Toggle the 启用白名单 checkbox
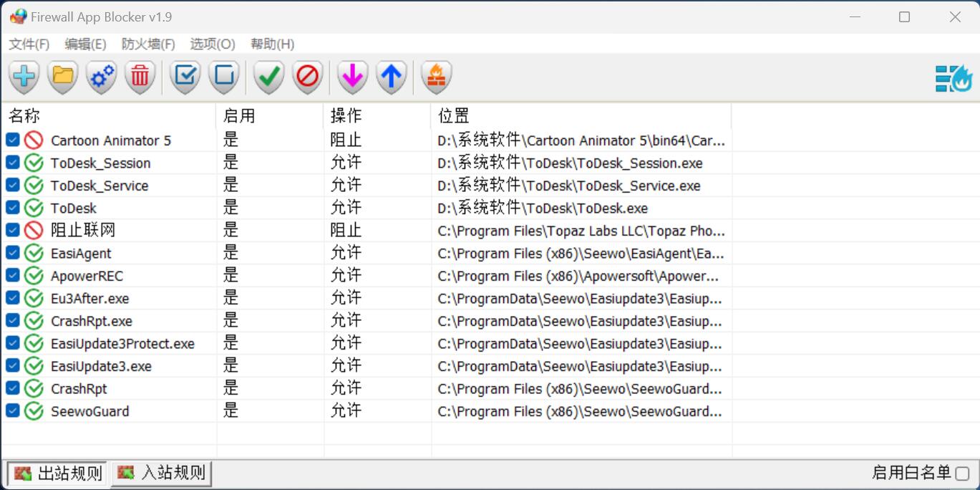This screenshot has width=980, height=490. (x=962, y=474)
